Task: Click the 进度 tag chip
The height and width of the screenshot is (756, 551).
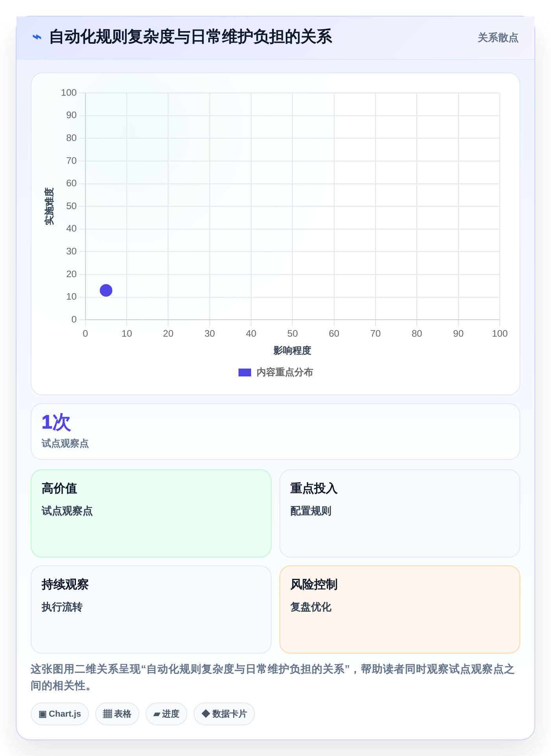Action: click(166, 714)
